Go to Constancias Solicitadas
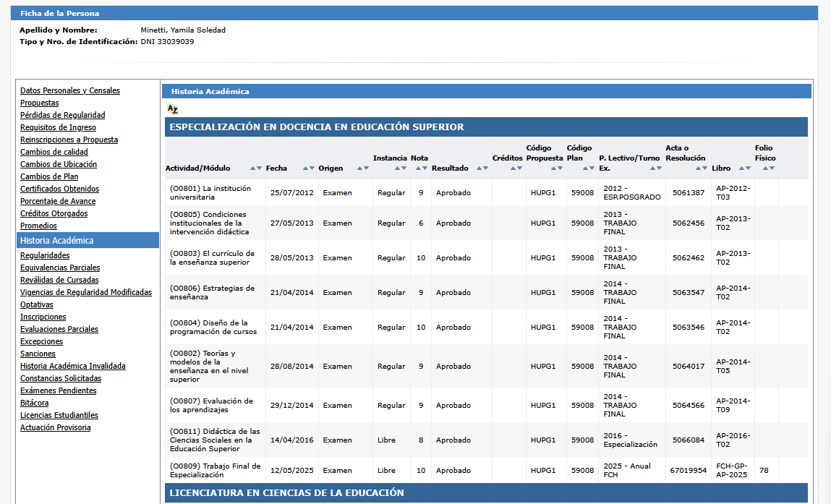 pos(61,378)
